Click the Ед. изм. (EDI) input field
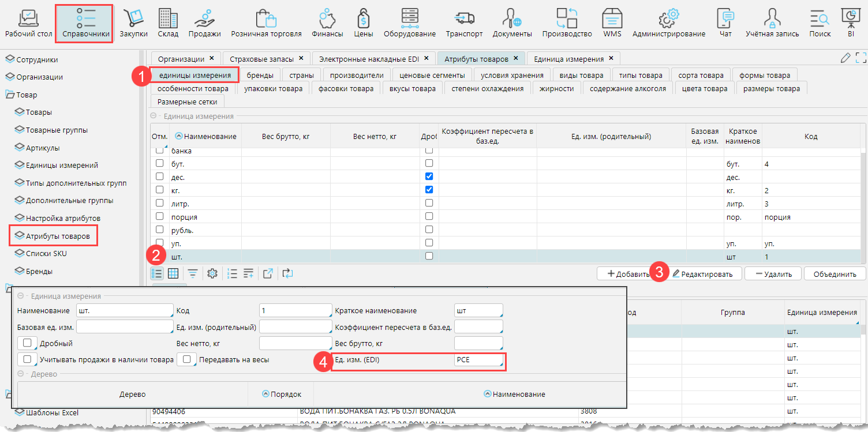Screen dimensions: 868x432 coord(478,360)
